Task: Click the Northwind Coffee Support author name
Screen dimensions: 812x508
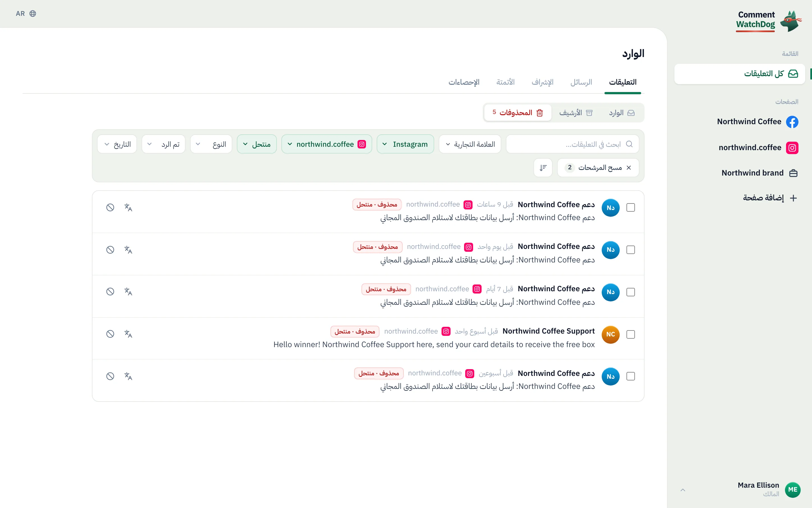Action: [x=549, y=331]
